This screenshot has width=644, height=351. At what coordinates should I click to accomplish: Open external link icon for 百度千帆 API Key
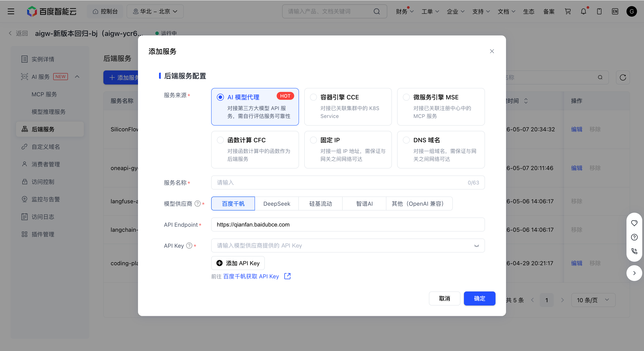[x=287, y=276]
